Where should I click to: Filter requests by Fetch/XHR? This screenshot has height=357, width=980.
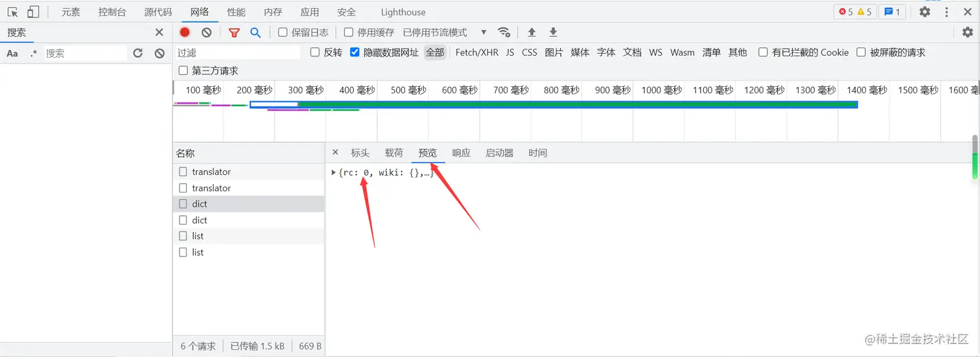[x=477, y=52]
